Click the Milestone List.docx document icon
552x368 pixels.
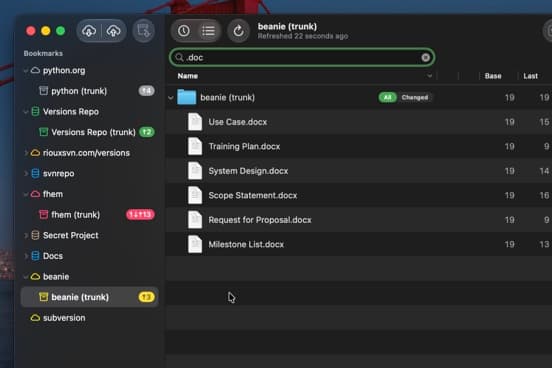pyautogui.click(x=195, y=244)
